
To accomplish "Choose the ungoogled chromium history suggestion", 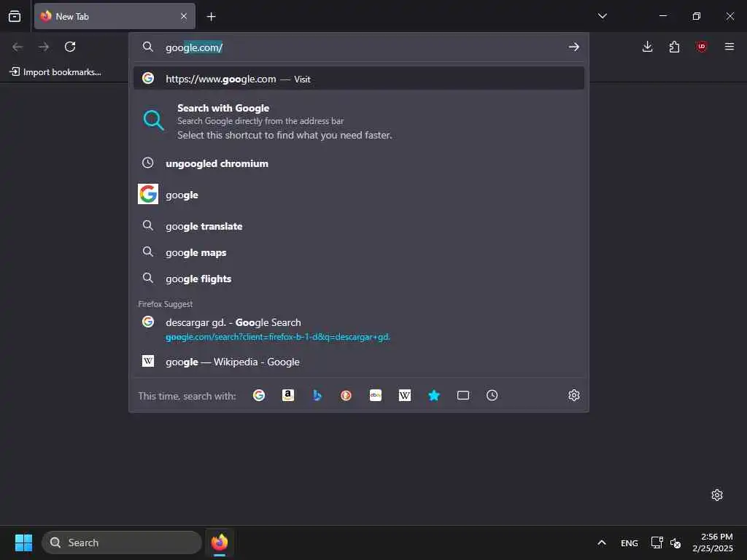I will click(359, 163).
